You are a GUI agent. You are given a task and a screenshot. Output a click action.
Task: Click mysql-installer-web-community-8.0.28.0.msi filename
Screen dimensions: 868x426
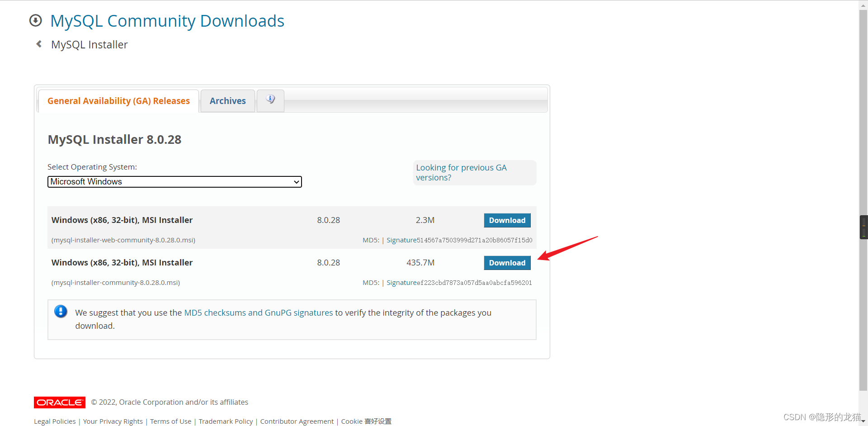[123, 240]
